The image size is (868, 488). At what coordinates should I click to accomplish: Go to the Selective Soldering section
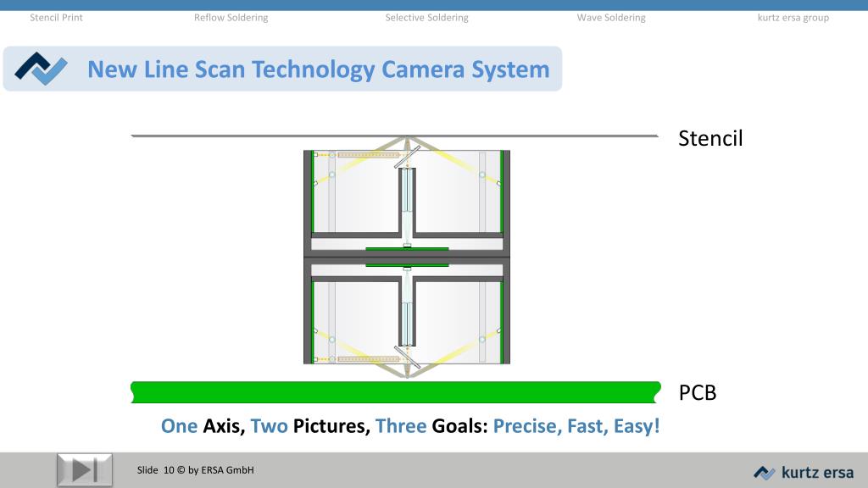point(427,18)
